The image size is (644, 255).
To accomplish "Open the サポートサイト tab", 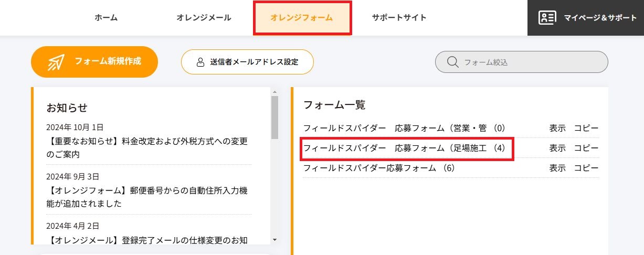I will 399,17.
